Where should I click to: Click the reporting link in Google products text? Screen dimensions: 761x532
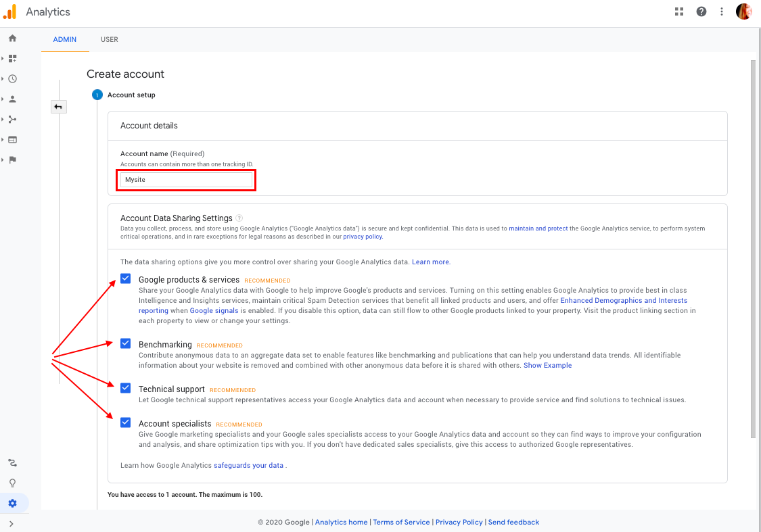[154, 311]
